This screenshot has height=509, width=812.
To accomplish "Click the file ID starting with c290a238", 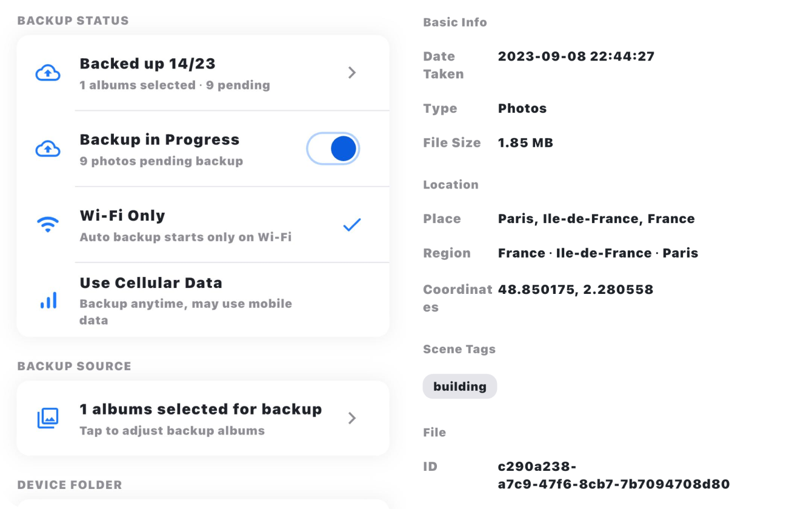I will [x=614, y=475].
